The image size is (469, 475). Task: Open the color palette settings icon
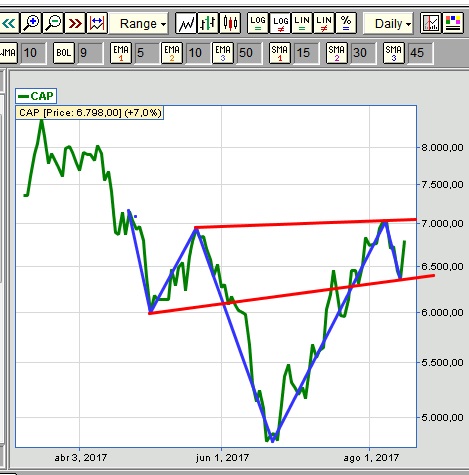point(453,23)
